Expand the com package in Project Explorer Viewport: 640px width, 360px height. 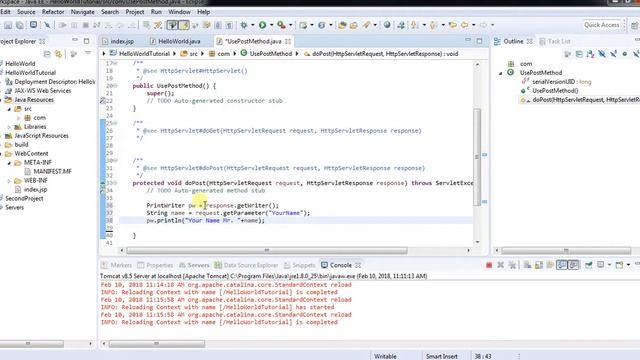18,118
